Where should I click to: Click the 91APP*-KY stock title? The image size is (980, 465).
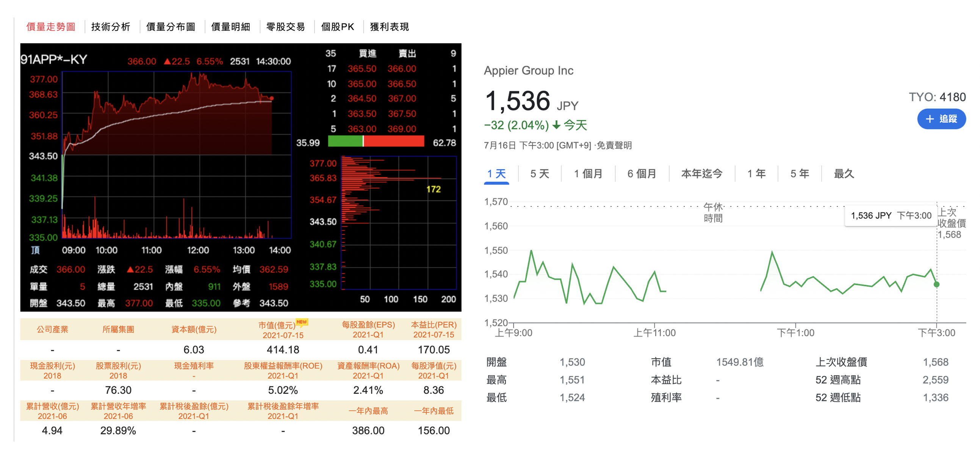pos(54,60)
